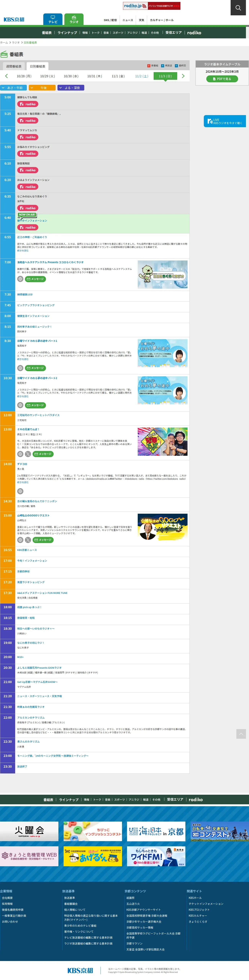Open globe icon for われら夢の途中 パート1

tap(20, 368)
